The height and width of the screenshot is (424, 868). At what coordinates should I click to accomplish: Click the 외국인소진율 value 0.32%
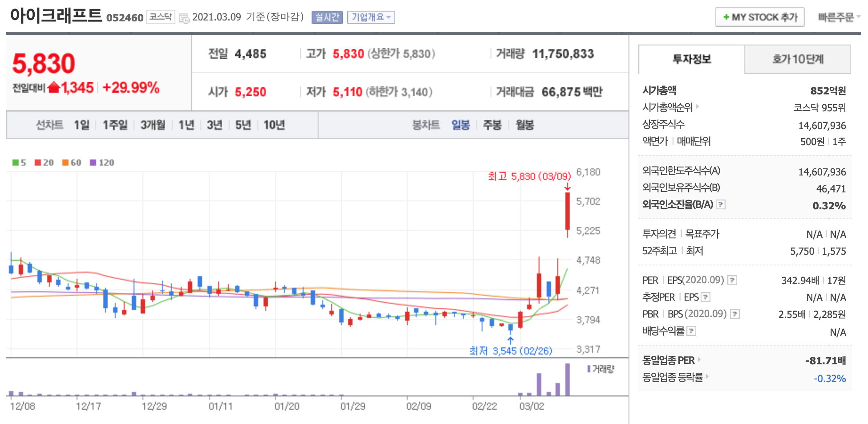pyautogui.click(x=829, y=206)
